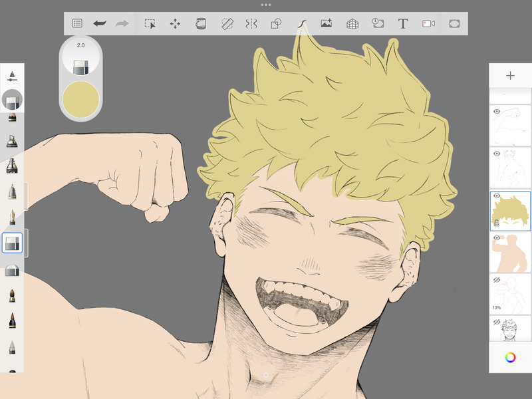Open the Time-lapse recording tool
This screenshot has width=532, height=399.
[x=378, y=23]
